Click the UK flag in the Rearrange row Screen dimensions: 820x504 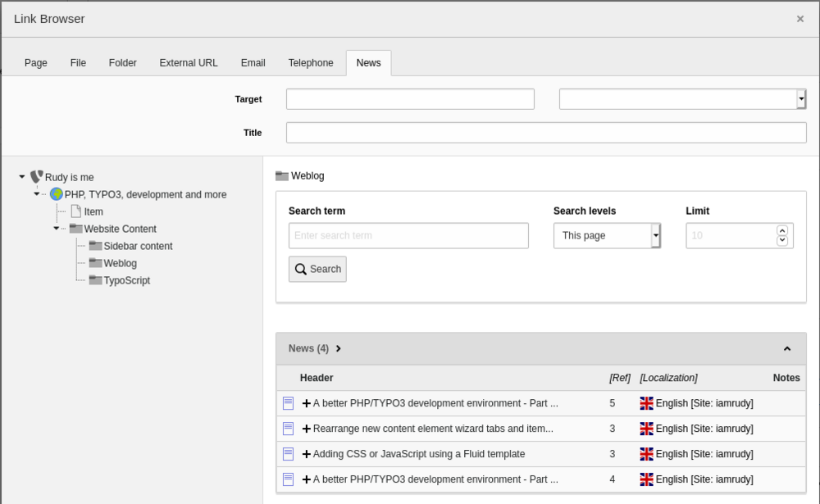(646, 429)
